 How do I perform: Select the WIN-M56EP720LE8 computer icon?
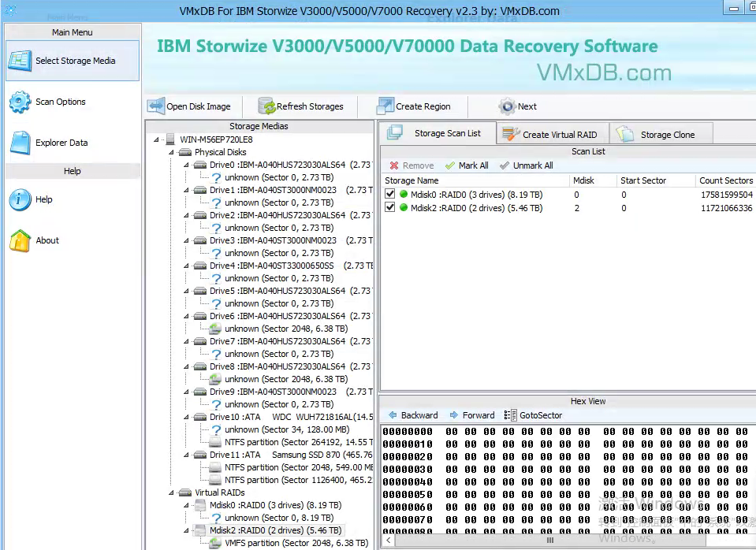point(170,139)
